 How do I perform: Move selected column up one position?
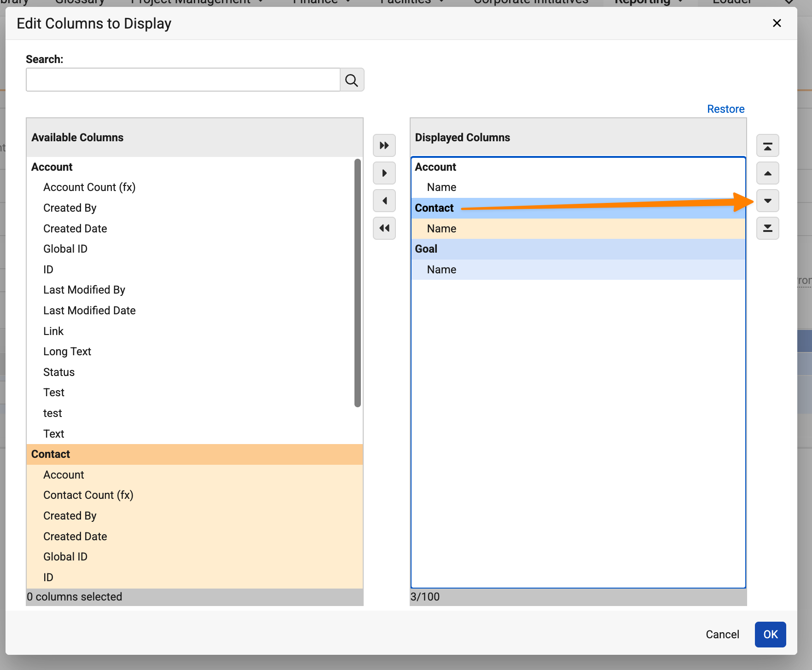(x=768, y=173)
